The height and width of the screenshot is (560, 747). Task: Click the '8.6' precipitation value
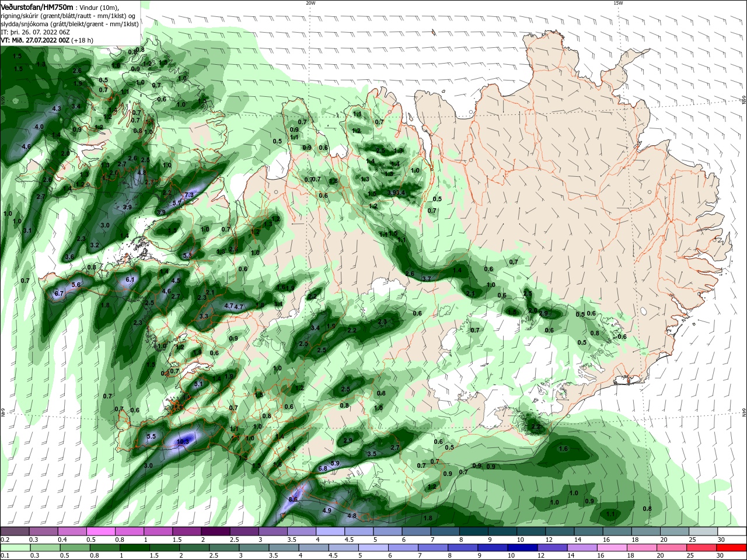click(294, 499)
